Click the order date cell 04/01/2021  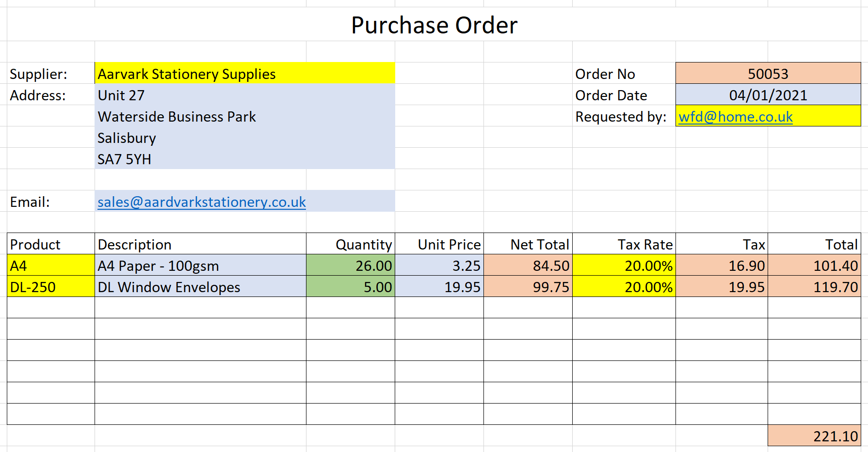click(768, 95)
